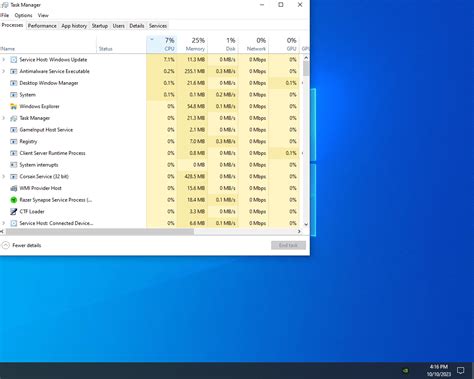Viewport: 474px width, 379px height.
Task: Open the Options menu
Action: [23, 15]
